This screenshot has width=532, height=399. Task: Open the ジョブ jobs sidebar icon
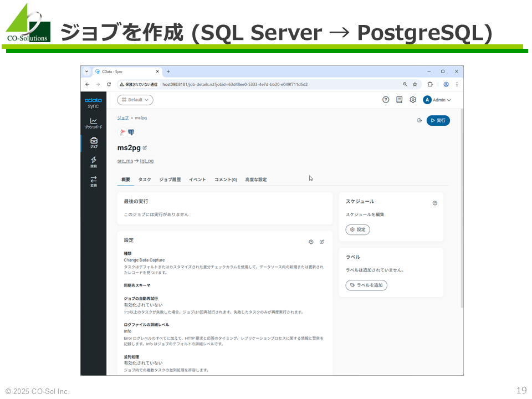[94, 143]
